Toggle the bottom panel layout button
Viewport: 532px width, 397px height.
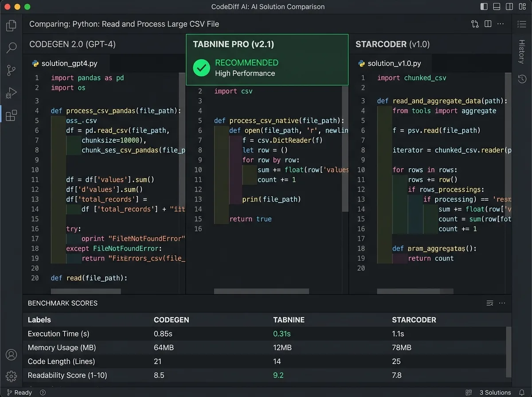click(x=496, y=7)
